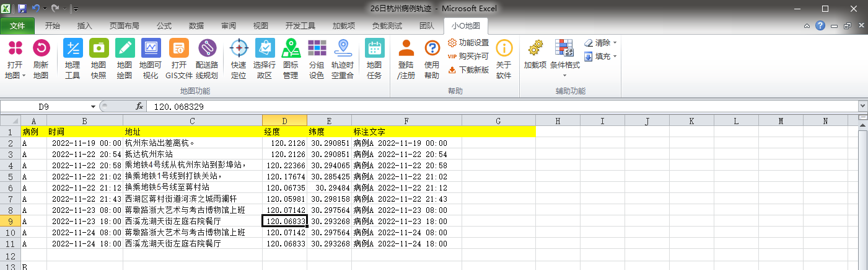This screenshot has height=270, width=868.
Task: Open the 地图任务 map tasks
Action: click(374, 59)
